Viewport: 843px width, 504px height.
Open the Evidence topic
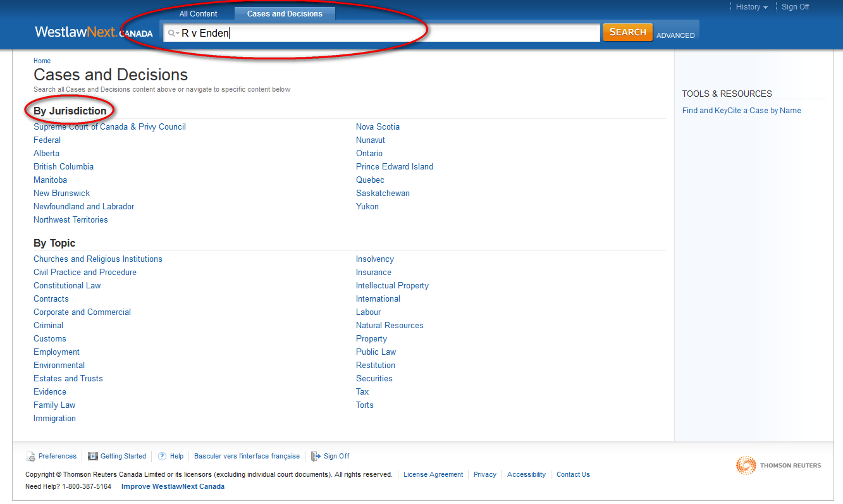point(49,391)
